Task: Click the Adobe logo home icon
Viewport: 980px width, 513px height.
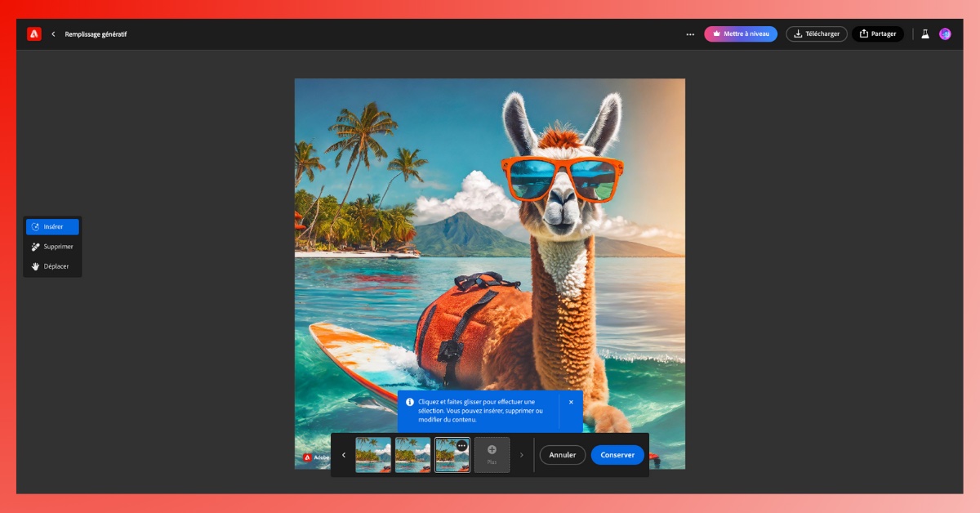Action: coord(33,33)
